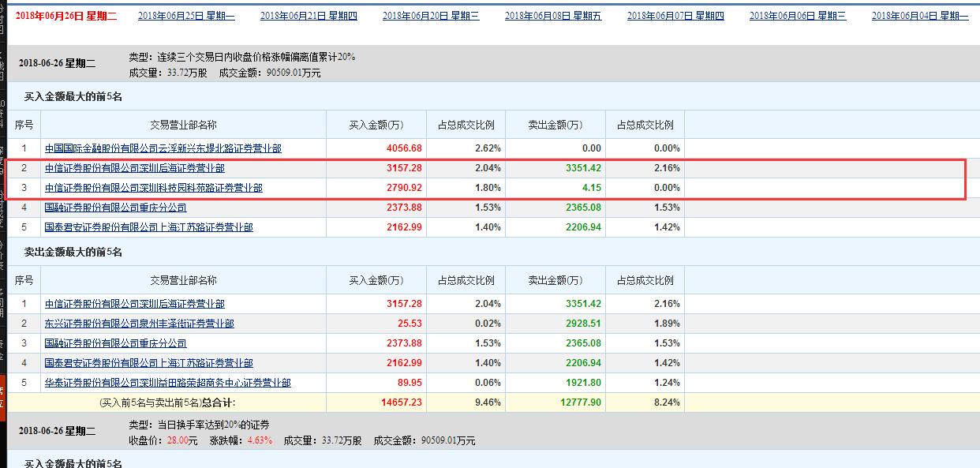Click 中信证券深圳后海营业部 in sell table
Image resolution: width=980 pixels, height=468 pixels.
coord(136,304)
